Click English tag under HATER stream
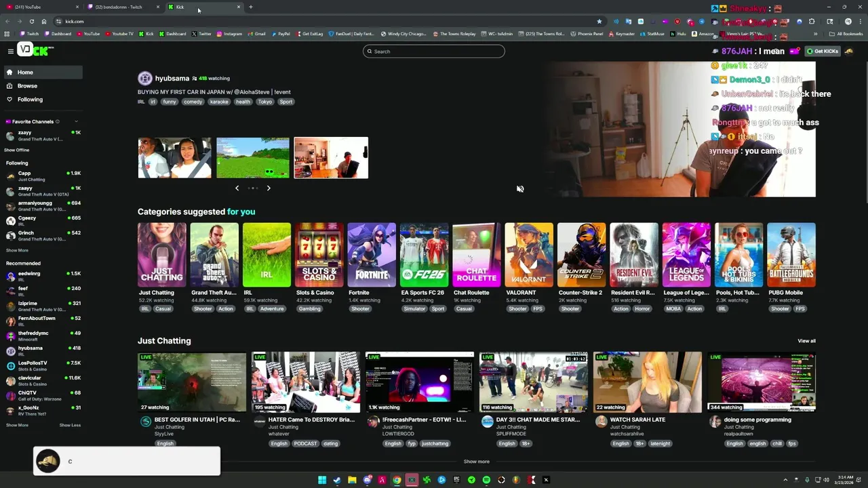868x488 pixels. [x=279, y=443]
